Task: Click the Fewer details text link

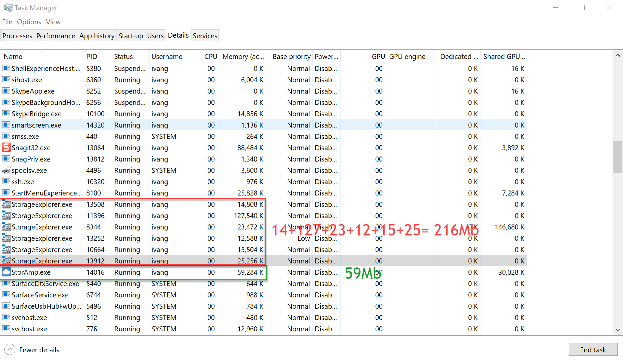Action: tap(39, 350)
